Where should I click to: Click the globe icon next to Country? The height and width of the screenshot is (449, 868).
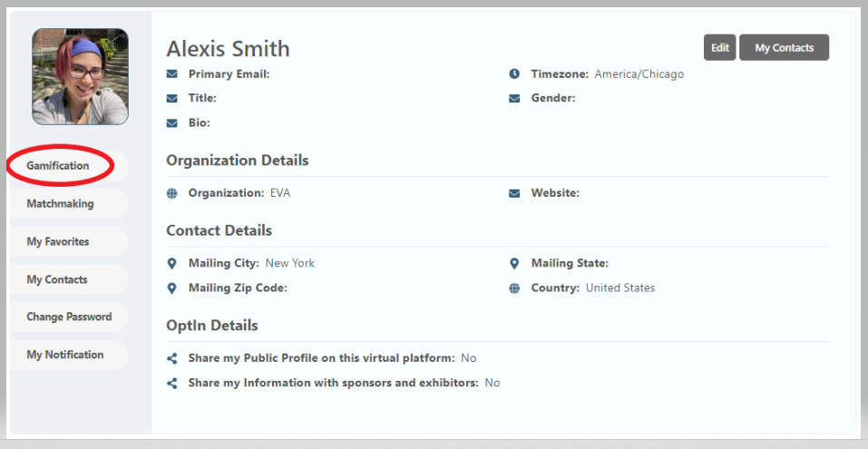point(514,288)
